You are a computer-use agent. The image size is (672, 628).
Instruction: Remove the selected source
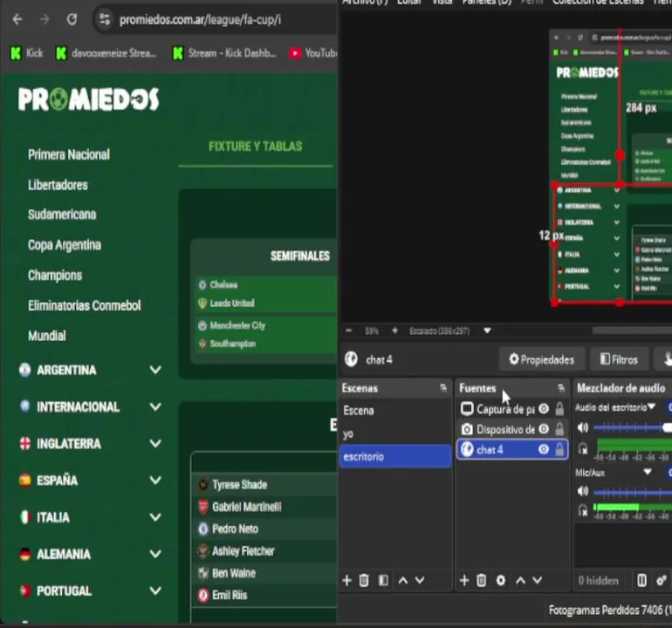[481, 580]
